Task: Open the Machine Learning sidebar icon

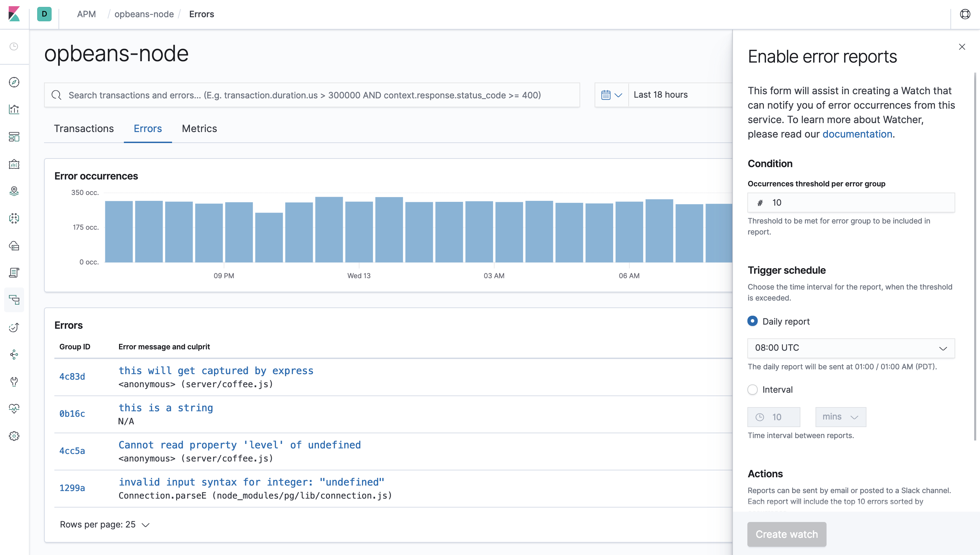Action: pos(14,218)
